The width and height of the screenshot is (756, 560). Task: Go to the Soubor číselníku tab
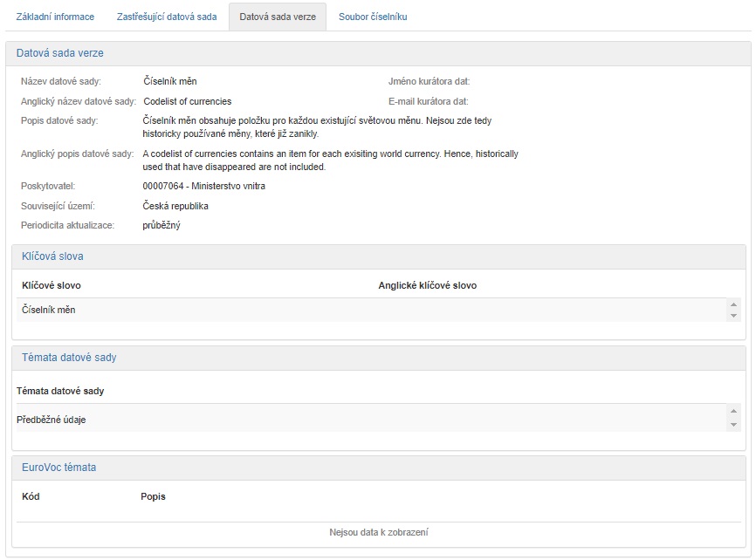(373, 17)
